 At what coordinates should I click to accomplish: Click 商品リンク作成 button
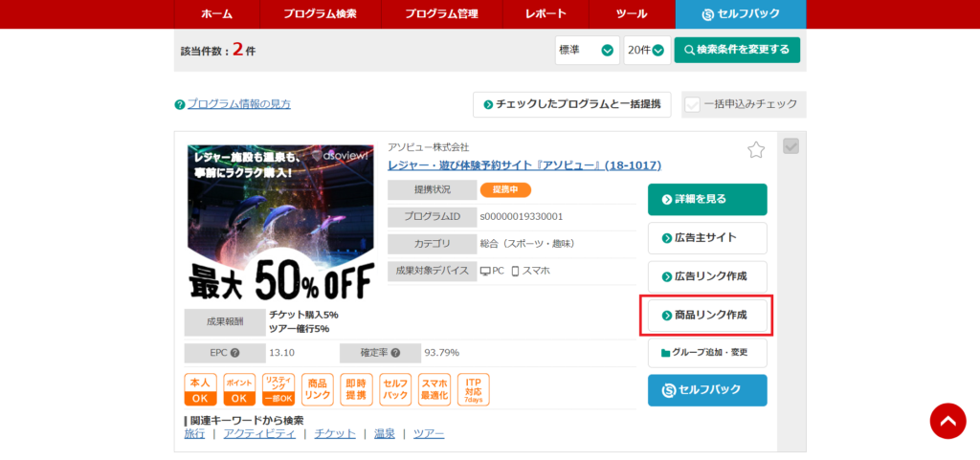pos(707,316)
